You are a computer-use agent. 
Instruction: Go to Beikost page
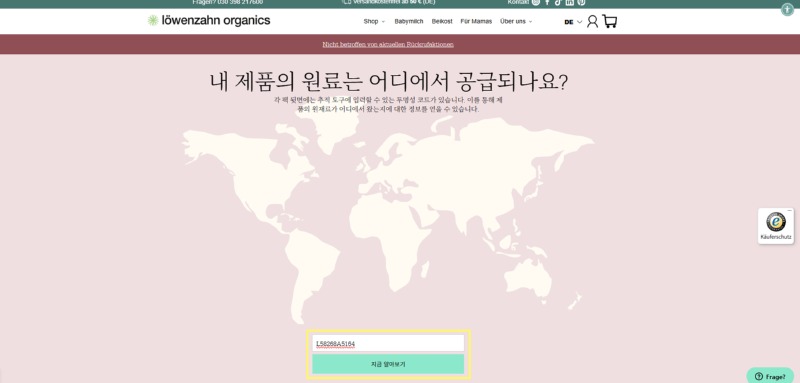[442, 21]
